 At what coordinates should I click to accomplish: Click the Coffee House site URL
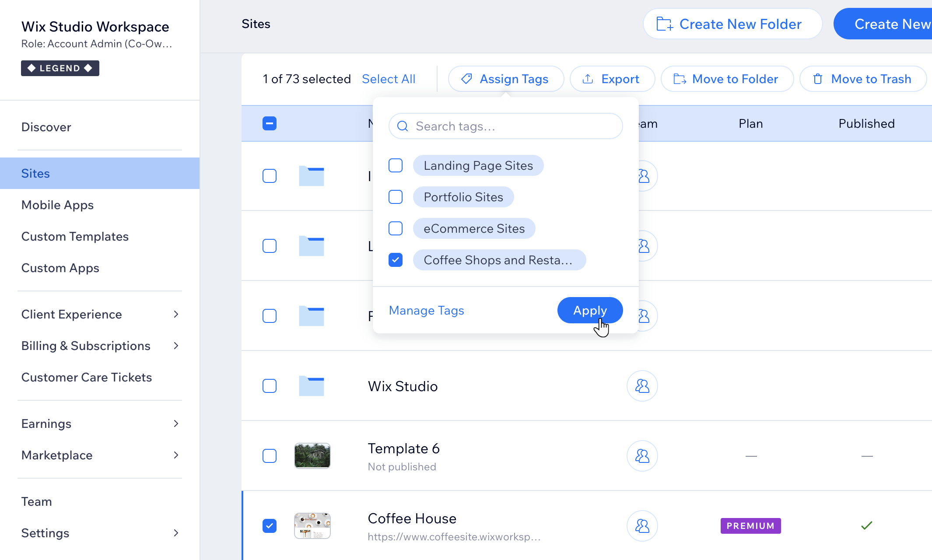[x=454, y=537]
